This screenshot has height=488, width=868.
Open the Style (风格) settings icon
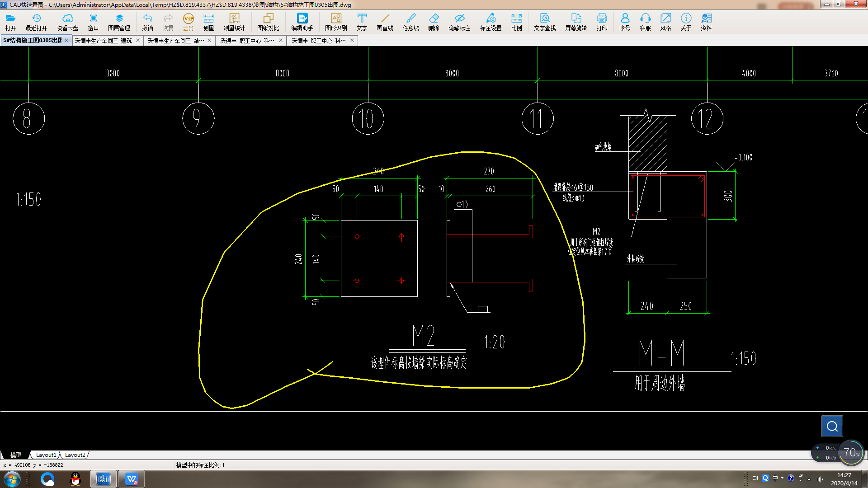pyautogui.click(x=665, y=22)
